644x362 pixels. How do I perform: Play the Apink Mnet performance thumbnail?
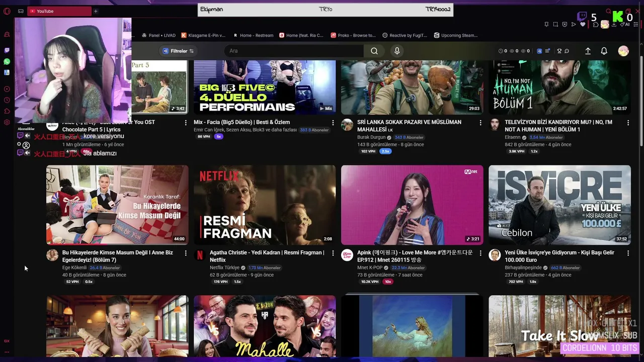click(412, 205)
